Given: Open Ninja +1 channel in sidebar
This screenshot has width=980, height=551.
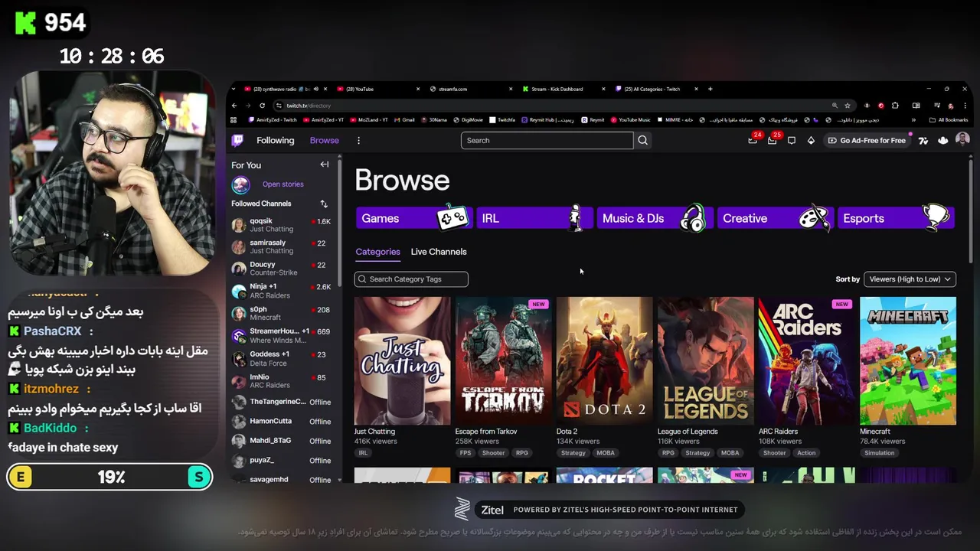Looking at the screenshot, I should click(282, 291).
